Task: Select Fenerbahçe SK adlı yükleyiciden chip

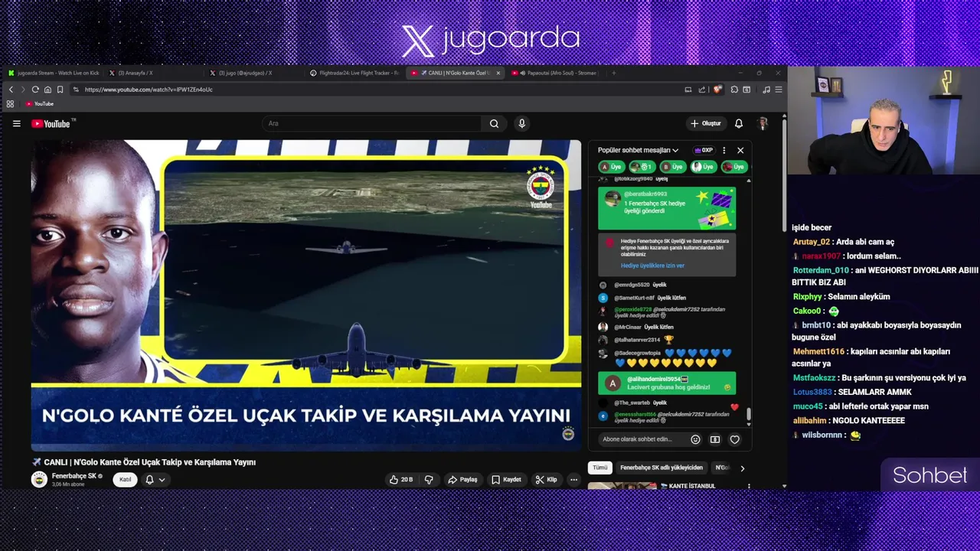Action: 661,468
